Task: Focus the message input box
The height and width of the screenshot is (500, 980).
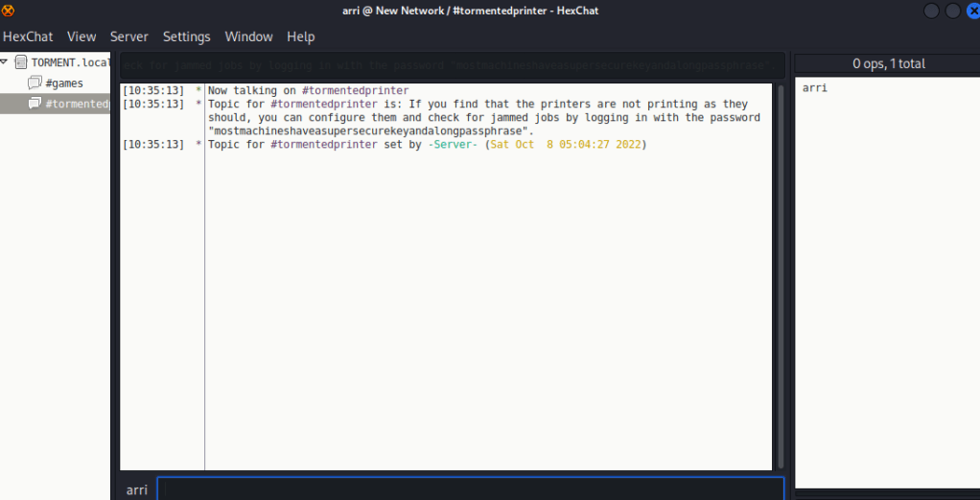Action: [x=470, y=488]
